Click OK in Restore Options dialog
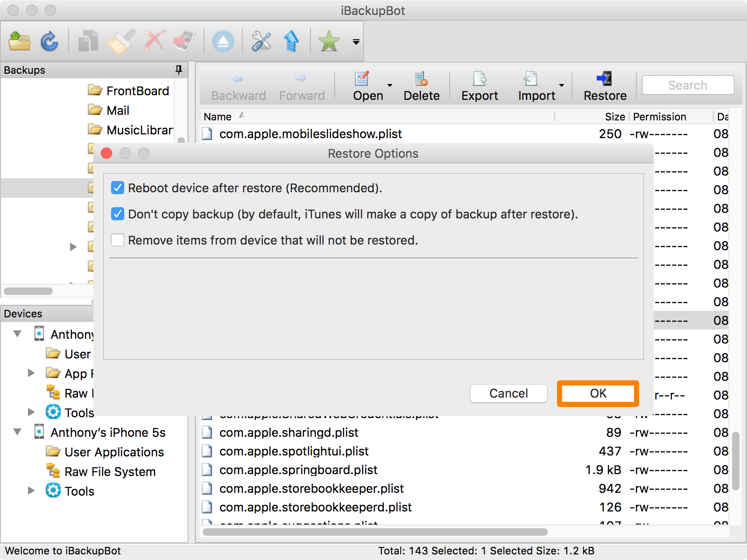Viewport: 747px width, 560px height. pos(598,393)
